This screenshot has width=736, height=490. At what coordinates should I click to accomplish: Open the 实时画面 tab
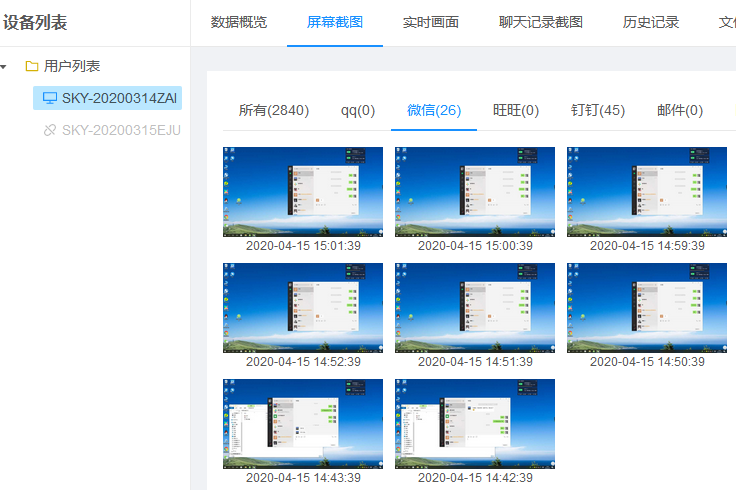point(431,22)
